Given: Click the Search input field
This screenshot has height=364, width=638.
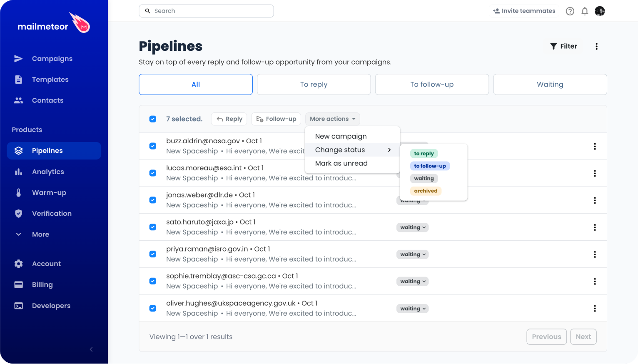Looking at the screenshot, I should pos(206,11).
